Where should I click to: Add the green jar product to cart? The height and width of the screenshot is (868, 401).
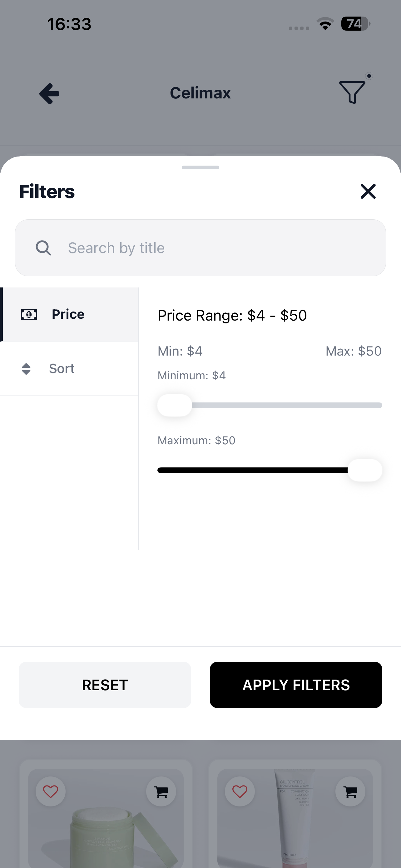[x=161, y=791]
